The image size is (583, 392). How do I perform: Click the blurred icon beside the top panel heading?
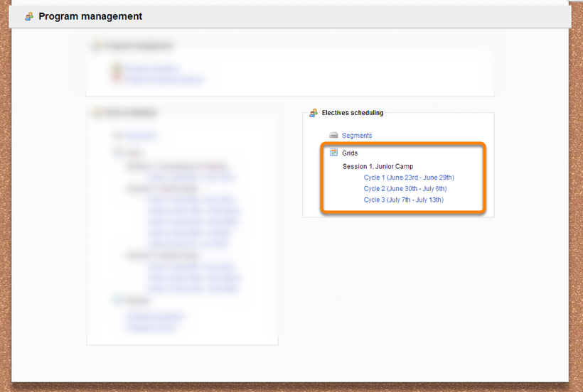point(96,46)
